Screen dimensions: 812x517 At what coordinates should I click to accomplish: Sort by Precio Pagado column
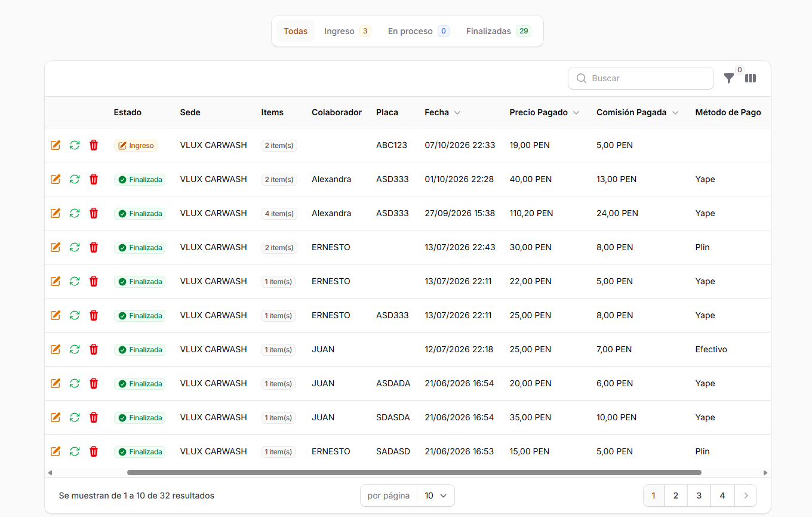point(545,112)
